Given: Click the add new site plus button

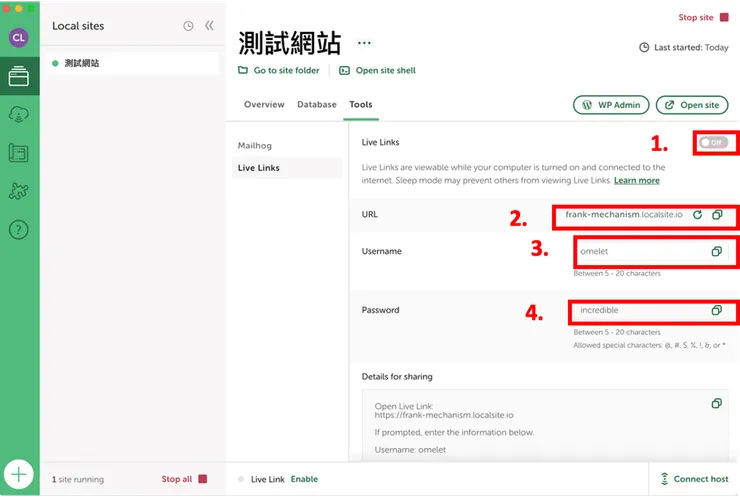Looking at the screenshot, I should (x=19, y=474).
